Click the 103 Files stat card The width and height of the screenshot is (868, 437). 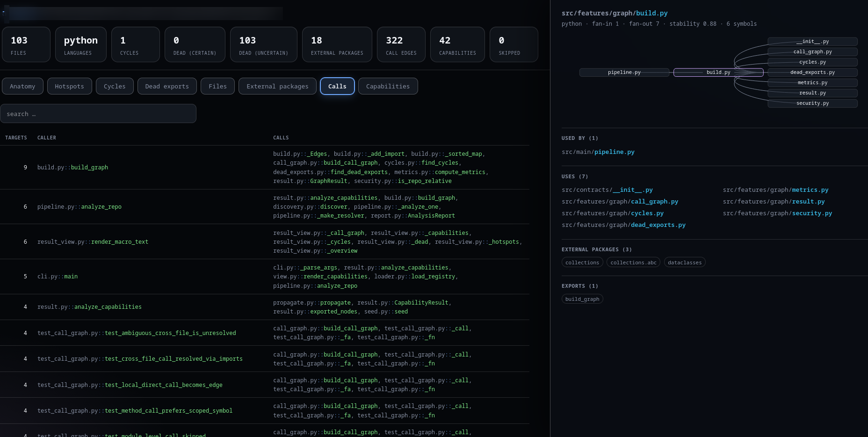(x=26, y=44)
